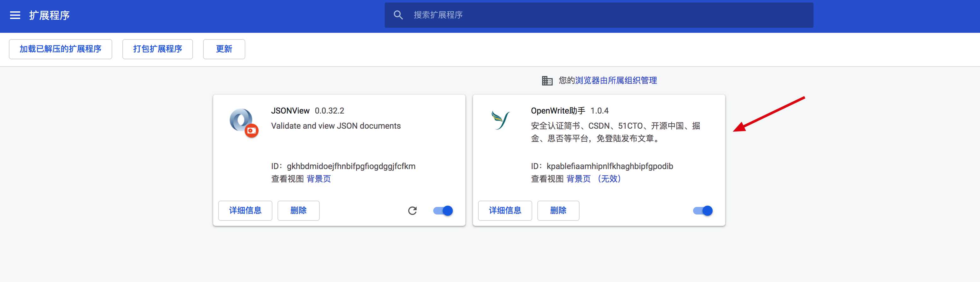Viewport: 980px width, 282px height.
Task: Click JSONView version 0.0.32.2 text
Action: (x=330, y=111)
